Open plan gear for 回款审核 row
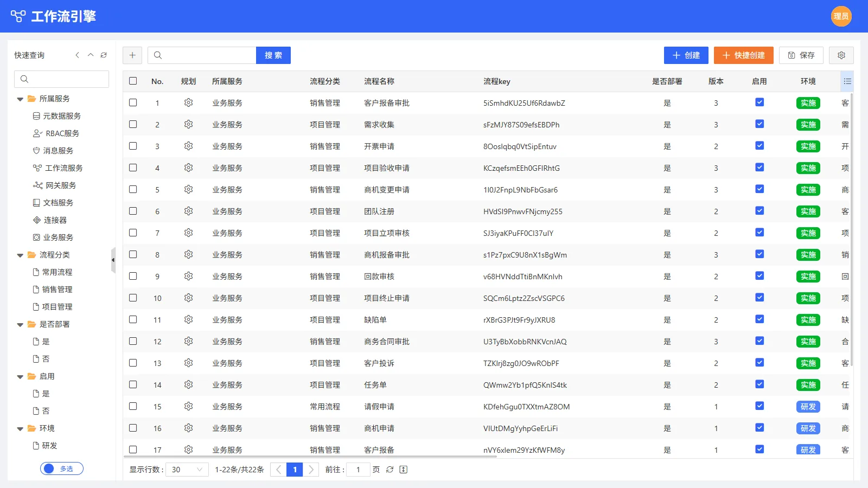The width and height of the screenshot is (868, 488). point(188,276)
